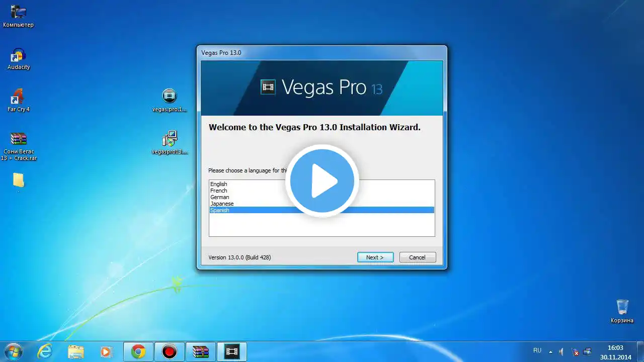Select the highlighted Spanish language entry
Screen dimensions: 644x362
pos(321,210)
